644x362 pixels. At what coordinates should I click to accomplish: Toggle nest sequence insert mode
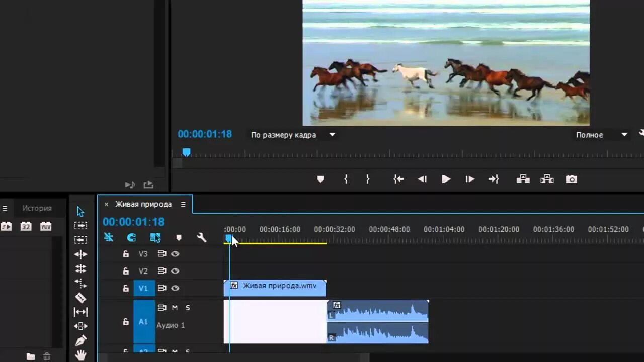[109, 238]
